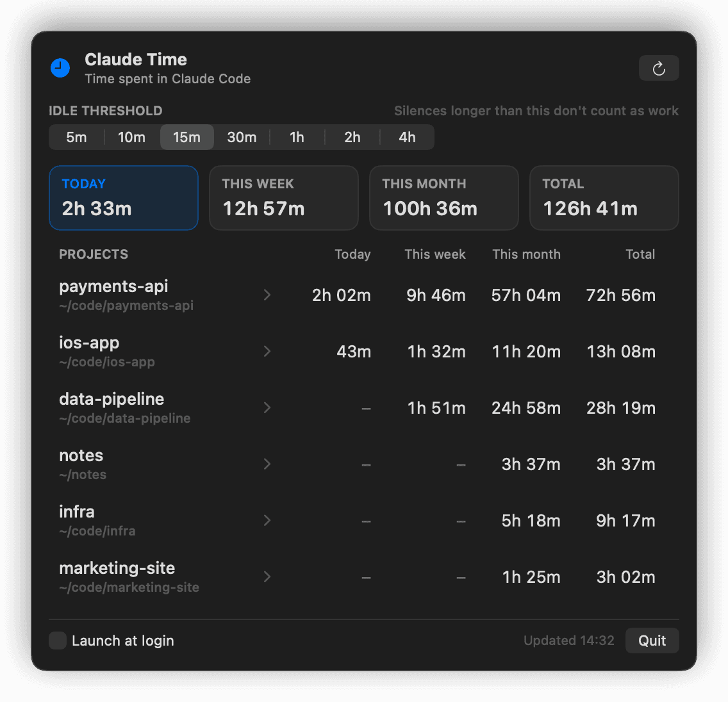Click ios-app week value 1h 32m
This screenshot has width=728, height=702.
tap(436, 352)
